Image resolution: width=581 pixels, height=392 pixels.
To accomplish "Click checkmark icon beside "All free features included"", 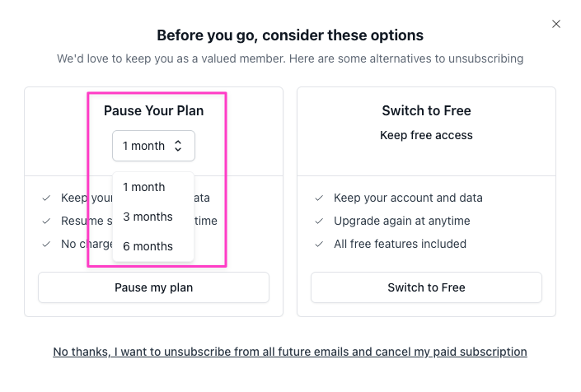I will [319, 245].
